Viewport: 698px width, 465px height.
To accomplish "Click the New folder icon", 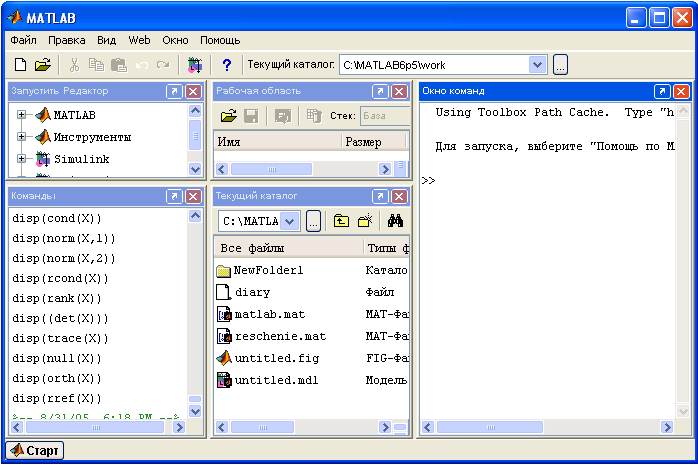I will [365, 221].
